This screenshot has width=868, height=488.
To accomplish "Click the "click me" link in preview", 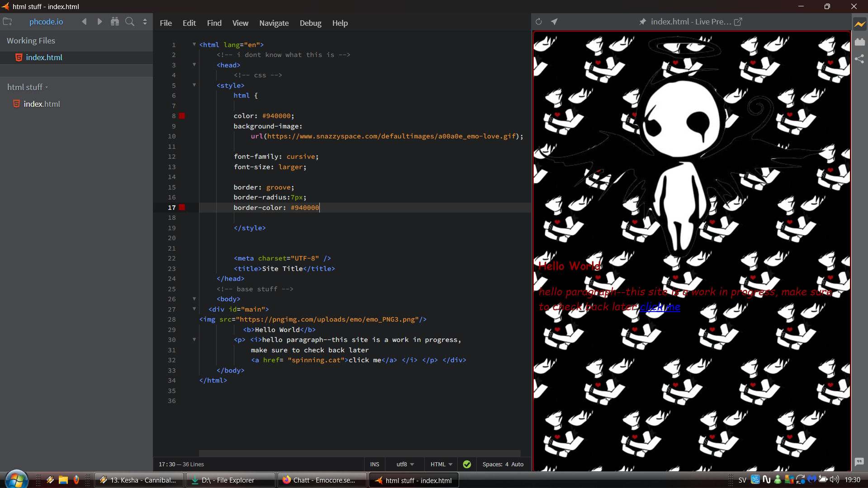I will 659,307.
